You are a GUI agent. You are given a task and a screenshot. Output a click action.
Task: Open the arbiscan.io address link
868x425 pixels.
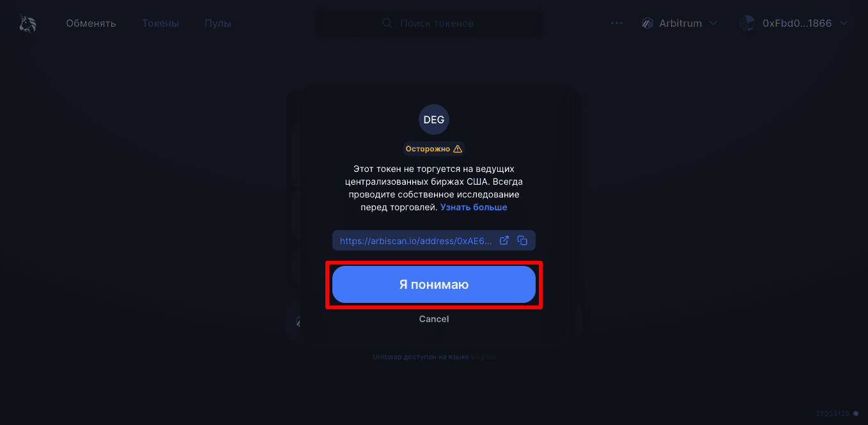(416, 241)
